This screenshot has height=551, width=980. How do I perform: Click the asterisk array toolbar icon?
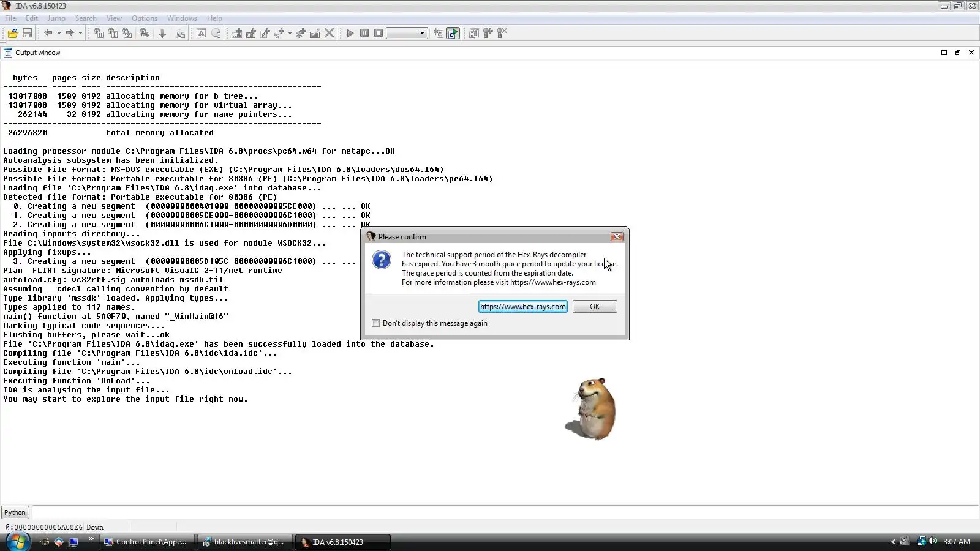pos(300,33)
